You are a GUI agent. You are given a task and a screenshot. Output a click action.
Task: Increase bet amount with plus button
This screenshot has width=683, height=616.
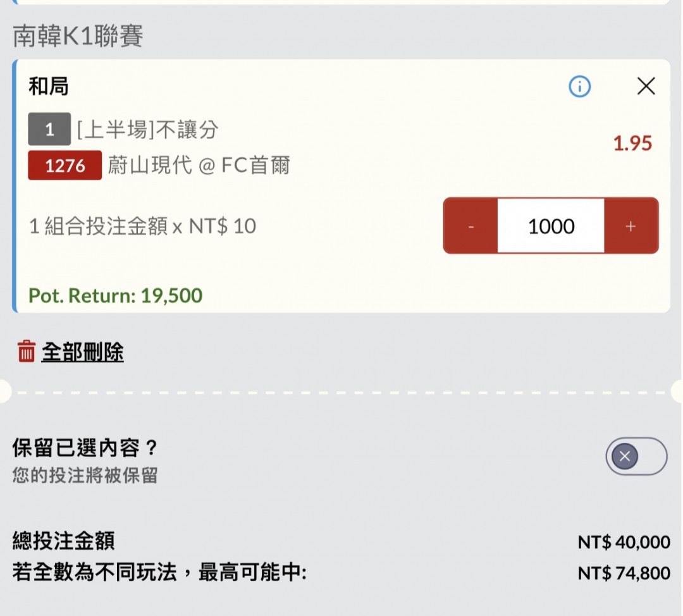click(631, 226)
